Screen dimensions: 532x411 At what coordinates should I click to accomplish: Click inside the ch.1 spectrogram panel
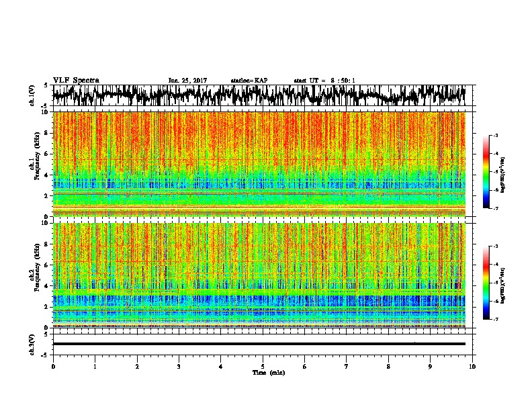(259, 164)
